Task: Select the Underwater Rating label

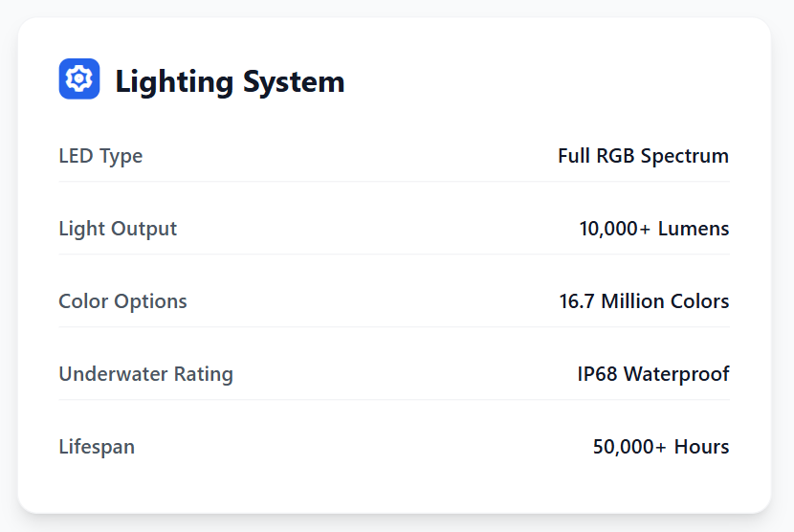Action: pyautogui.click(x=145, y=374)
